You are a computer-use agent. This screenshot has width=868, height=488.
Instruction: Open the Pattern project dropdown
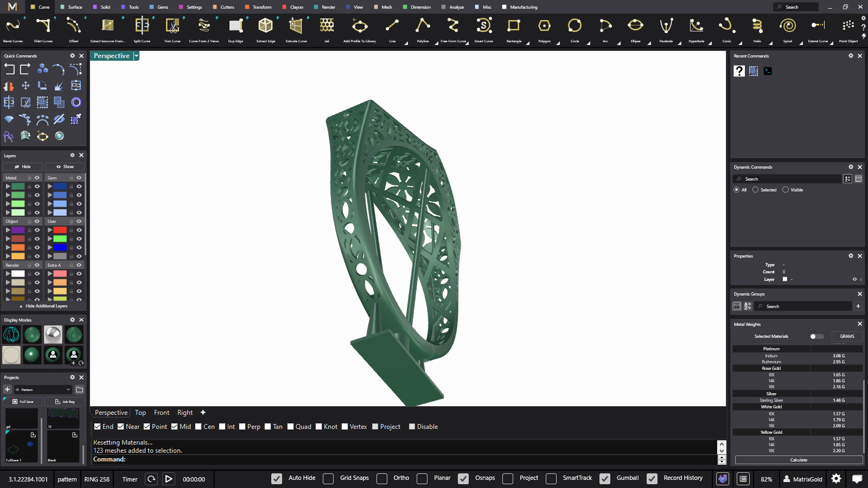click(43, 389)
